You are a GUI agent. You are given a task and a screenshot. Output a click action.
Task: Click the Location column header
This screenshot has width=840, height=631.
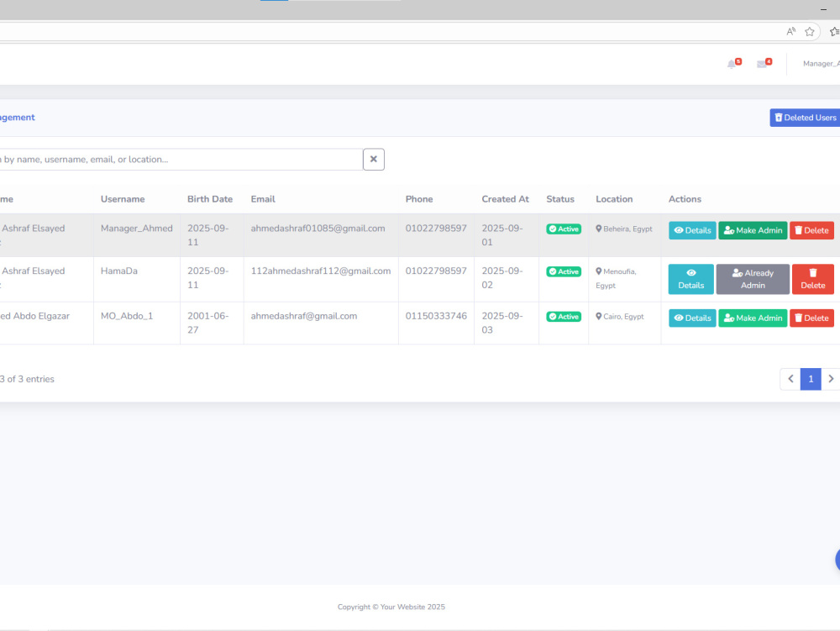pos(614,199)
